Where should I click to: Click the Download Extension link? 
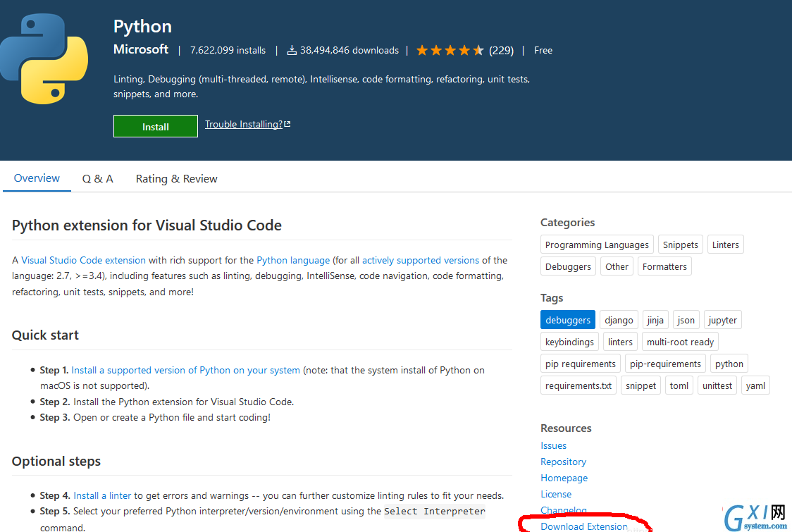click(584, 526)
